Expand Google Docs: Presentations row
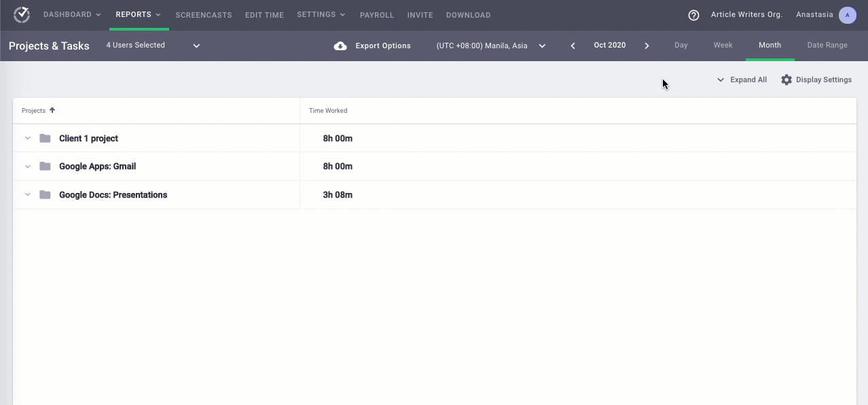This screenshot has height=405, width=868. (x=28, y=195)
